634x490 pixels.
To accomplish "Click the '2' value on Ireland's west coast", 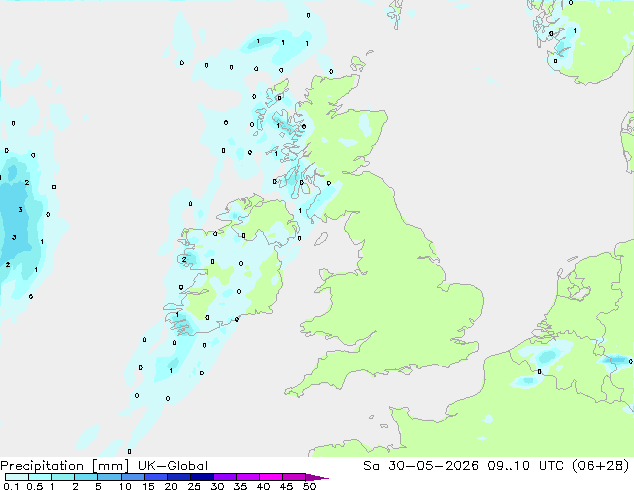I will click(x=184, y=259).
